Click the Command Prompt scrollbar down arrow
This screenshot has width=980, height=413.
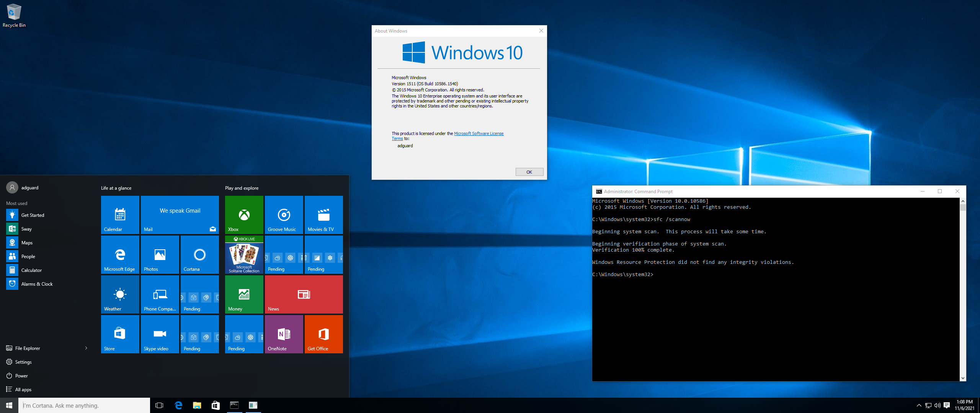tap(963, 378)
